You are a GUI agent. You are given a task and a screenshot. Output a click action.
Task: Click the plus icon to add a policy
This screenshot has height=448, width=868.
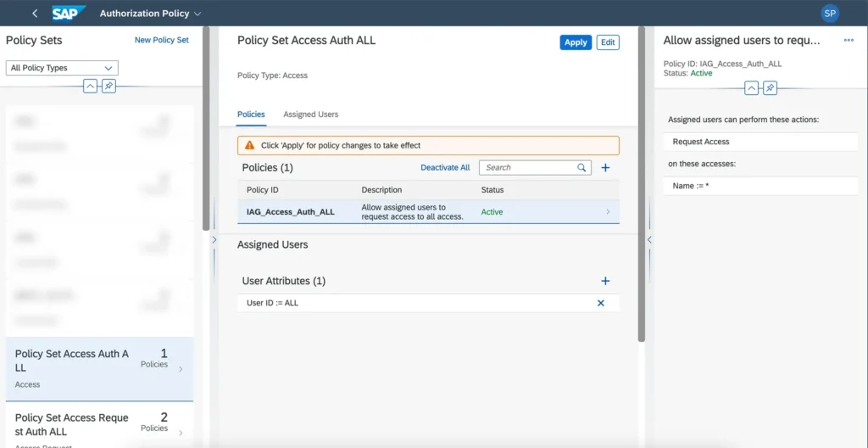click(605, 168)
